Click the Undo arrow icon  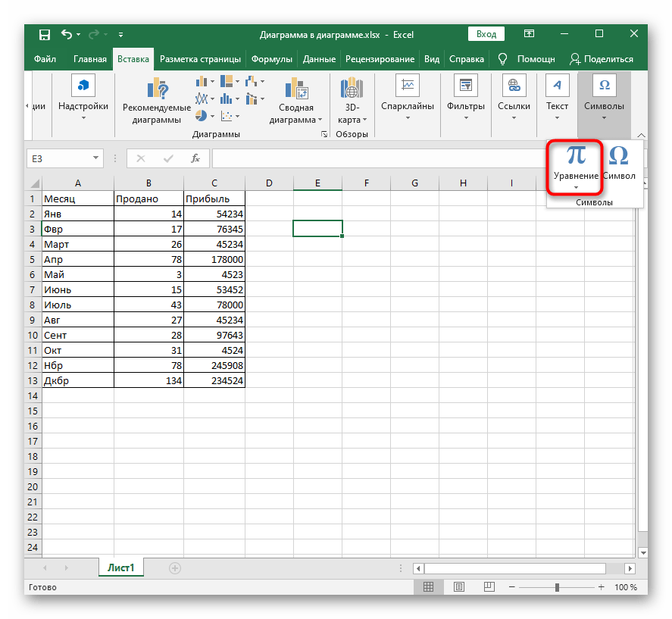tap(67, 34)
